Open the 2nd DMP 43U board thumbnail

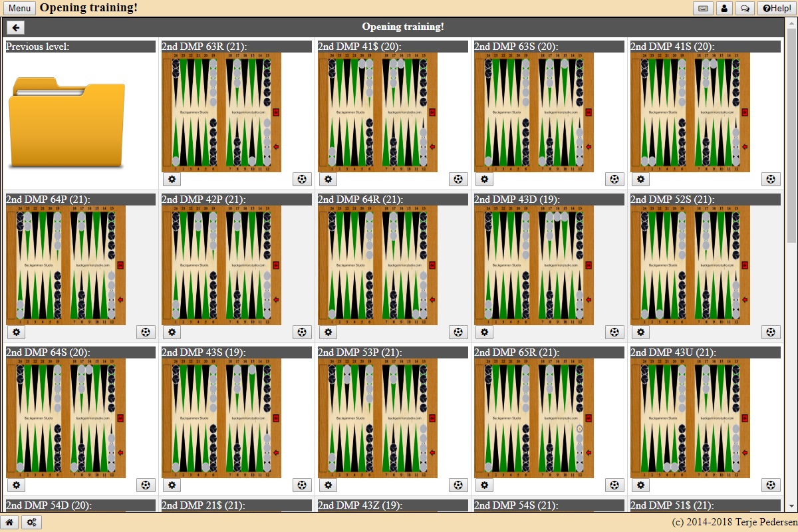click(690, 418)
